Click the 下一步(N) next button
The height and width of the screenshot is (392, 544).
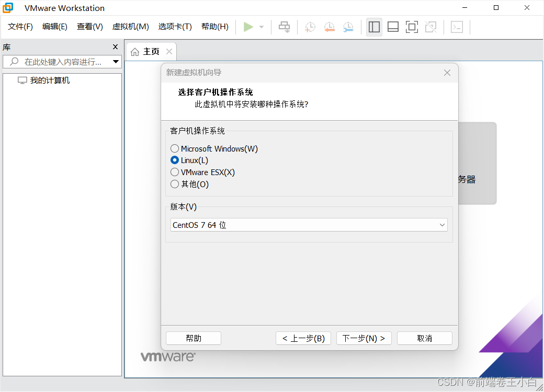click(364, 338)
